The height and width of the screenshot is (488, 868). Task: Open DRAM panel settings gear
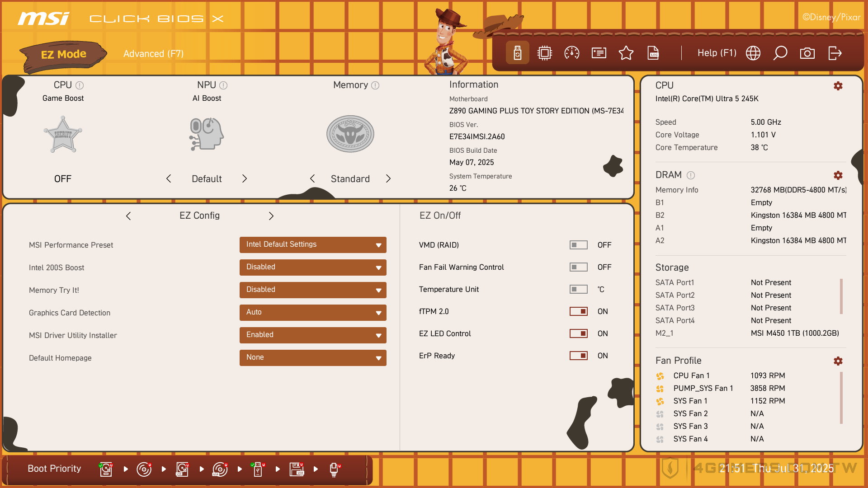point(838,175)
